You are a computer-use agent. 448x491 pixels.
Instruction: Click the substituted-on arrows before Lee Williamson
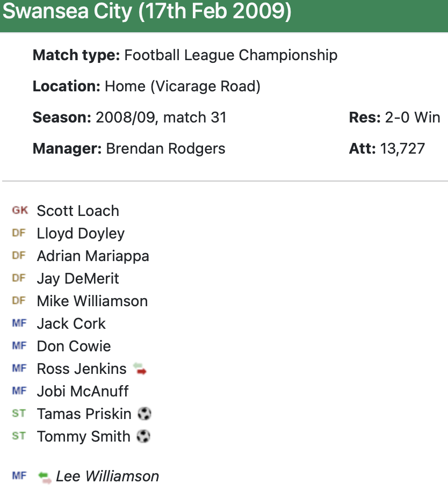pyautogui.click(x=45, y=476)
